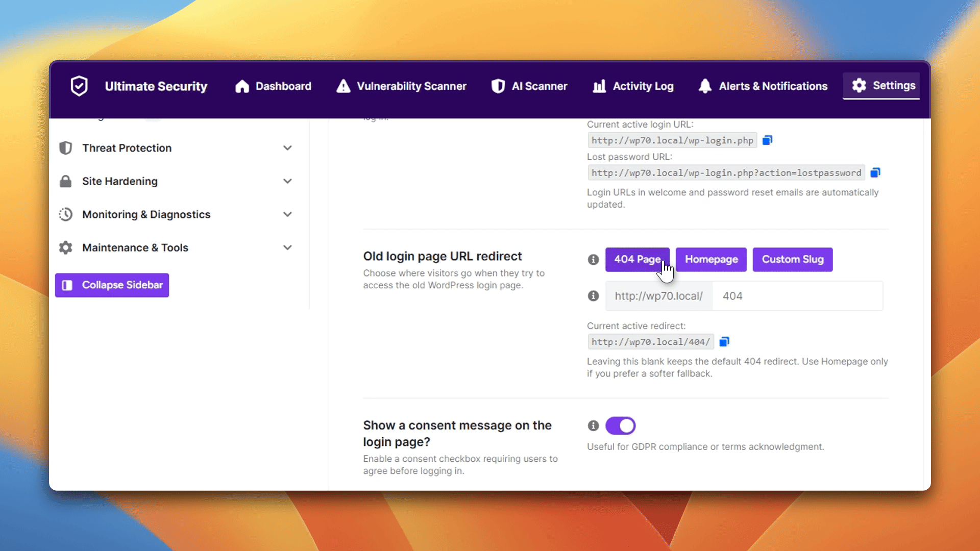Go to the Activity Log tab
Screen dimensions: 980x551
point(633,86)
